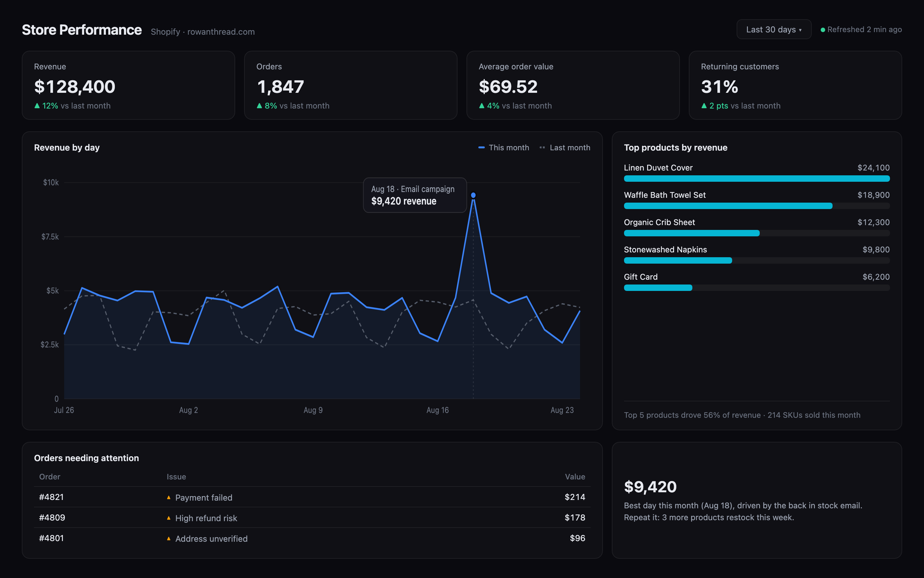Screen dimensions: 924x578
Task: Click the $9,800 product revenue value
Action: click(876, 250)
